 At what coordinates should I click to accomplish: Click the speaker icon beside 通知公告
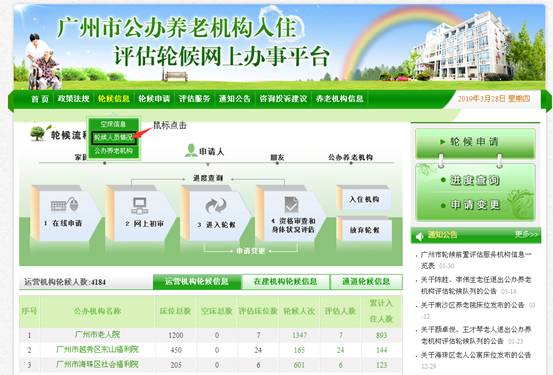point(420,236)
